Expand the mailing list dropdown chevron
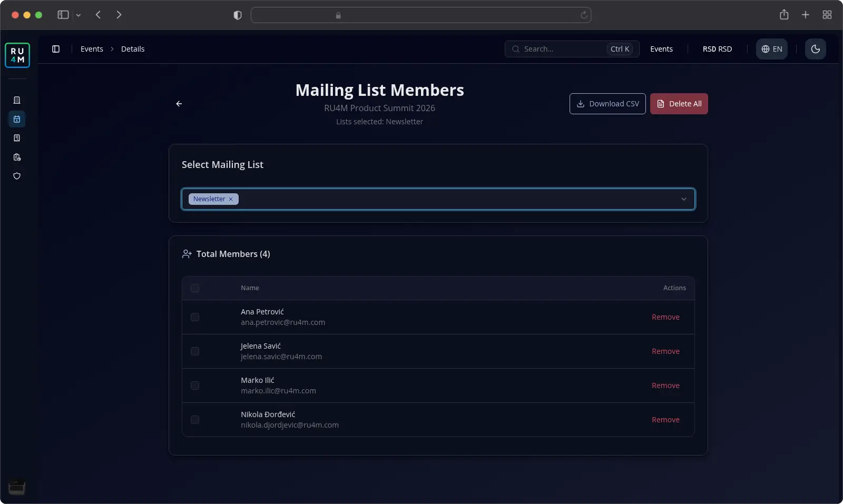The height and width of the screenshot is (504, 843). click(x=684, y=199)
